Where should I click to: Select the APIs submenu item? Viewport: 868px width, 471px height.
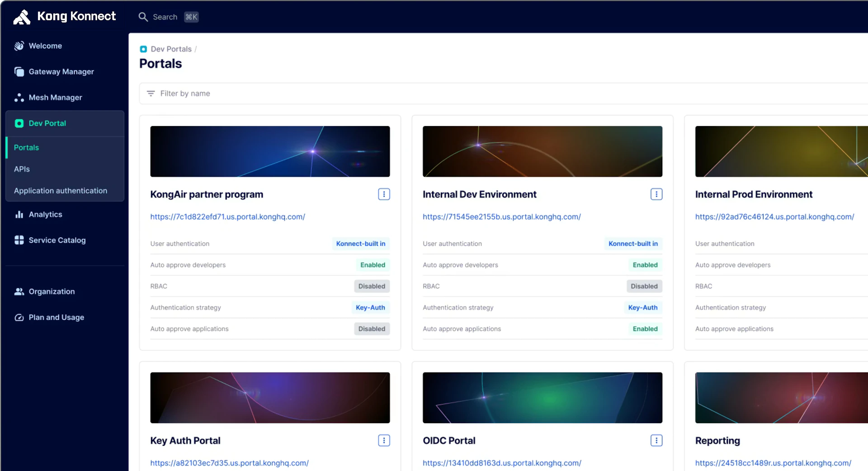pos(65,169)
